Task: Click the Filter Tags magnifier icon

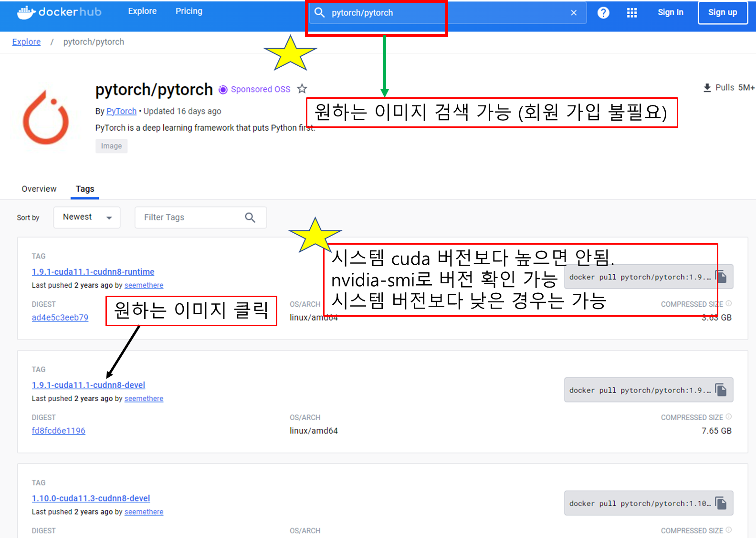Action: point(250,217)
